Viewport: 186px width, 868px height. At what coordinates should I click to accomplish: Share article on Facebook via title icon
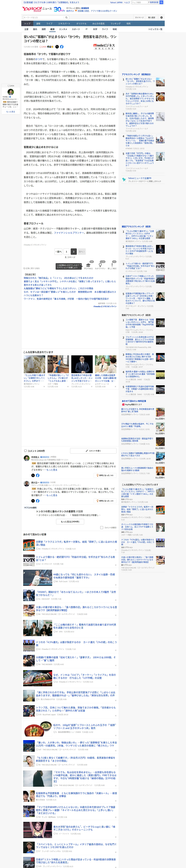tap(62, 47)
